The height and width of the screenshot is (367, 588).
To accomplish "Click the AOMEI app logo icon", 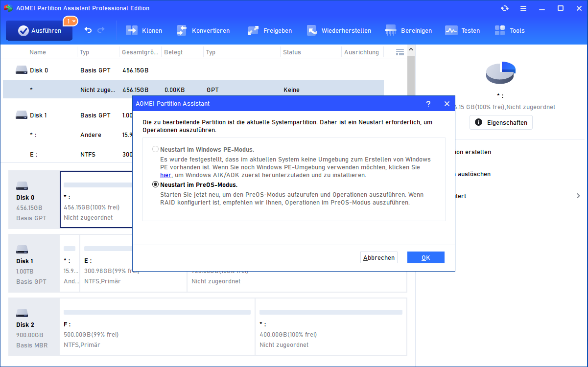I will point(8,8).
